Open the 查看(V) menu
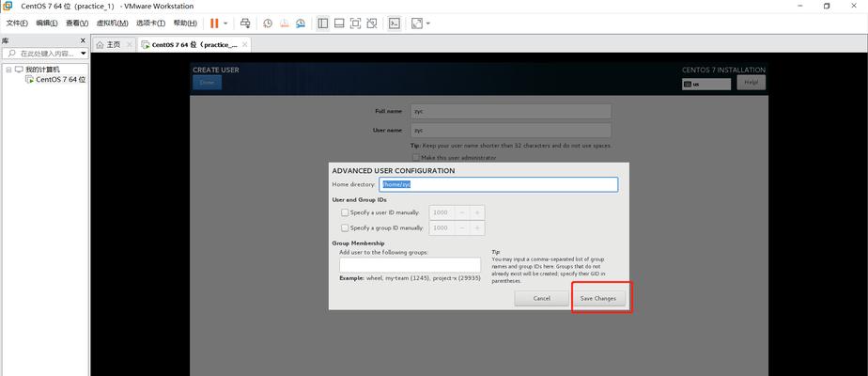The width and height of the screenshot is (868, 376). [x=77, y=23]
